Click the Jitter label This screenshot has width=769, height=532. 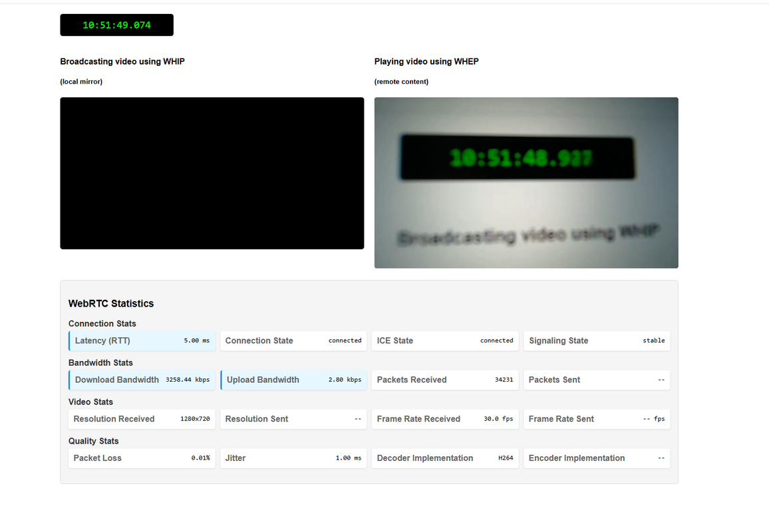235,458
